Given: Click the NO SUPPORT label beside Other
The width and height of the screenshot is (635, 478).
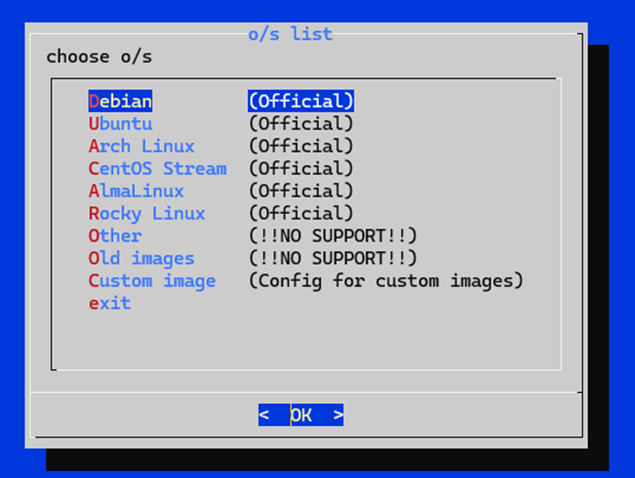Looking at the screenshot, I should coord(333,236).
